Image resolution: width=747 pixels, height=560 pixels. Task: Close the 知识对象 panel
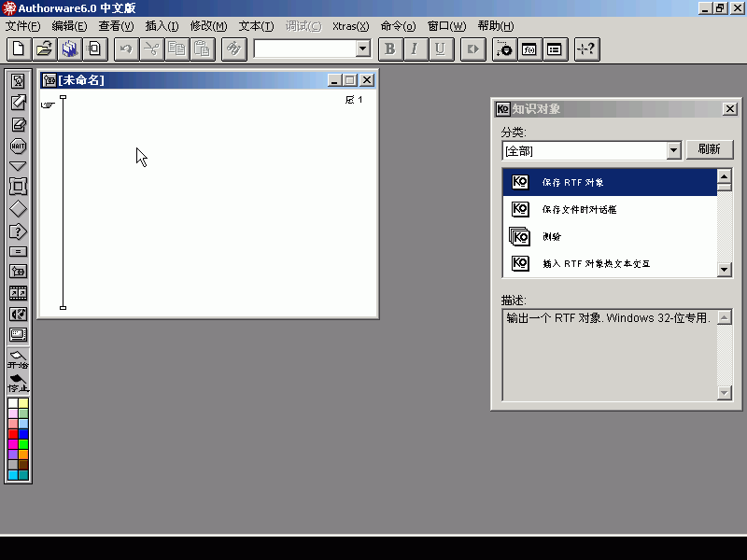click(729, 109)
